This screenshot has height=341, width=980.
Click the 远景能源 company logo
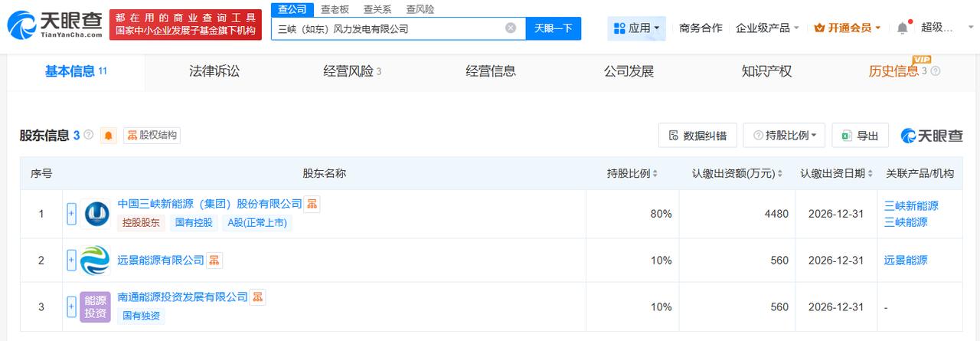[95, 261]
